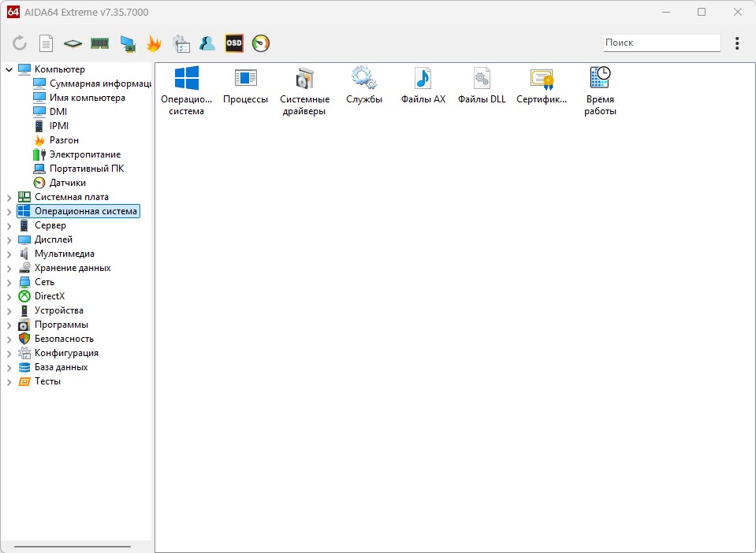Screen dimensions: 756x553
Task: Open the three-dot options menu
Action: point(737,43)
